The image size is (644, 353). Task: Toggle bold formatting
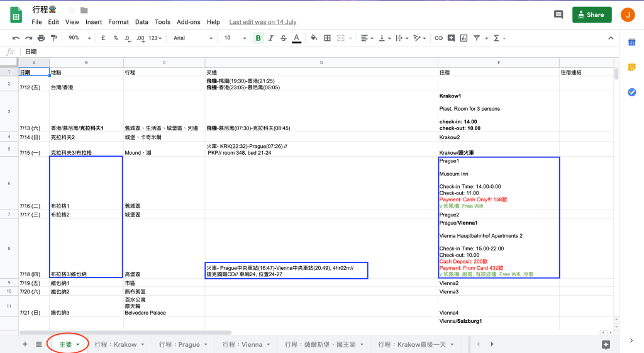(x=258, y=38)
